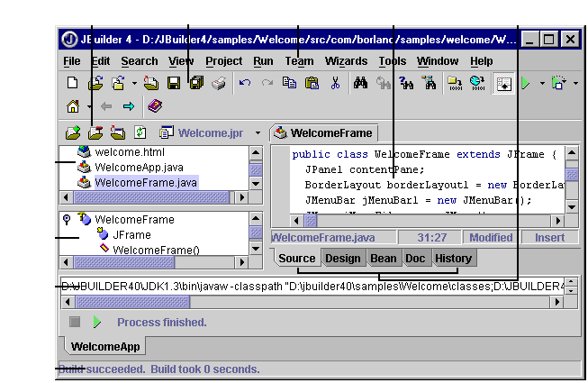The image size is (588, 383).
Task: Click the Insert mode status indicator
Action: 549,237
